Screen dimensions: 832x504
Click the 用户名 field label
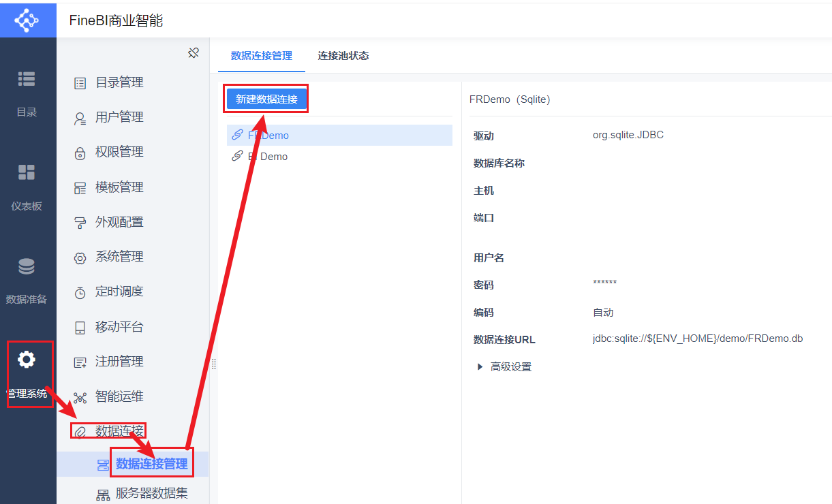pos(489,258)
